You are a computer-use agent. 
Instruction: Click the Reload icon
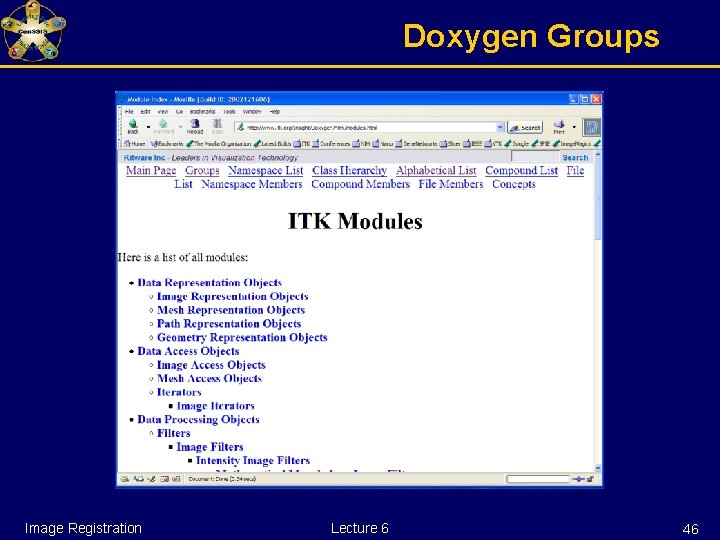click(195, 124)
